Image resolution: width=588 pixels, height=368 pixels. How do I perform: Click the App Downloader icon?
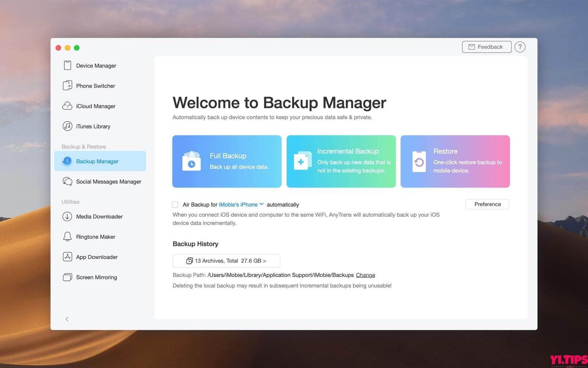[67, 257]
